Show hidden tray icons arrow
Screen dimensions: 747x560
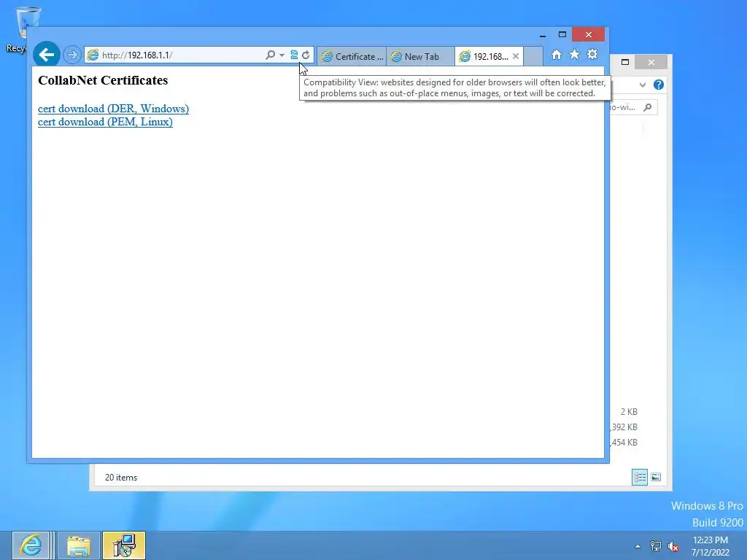click(638, 546)
